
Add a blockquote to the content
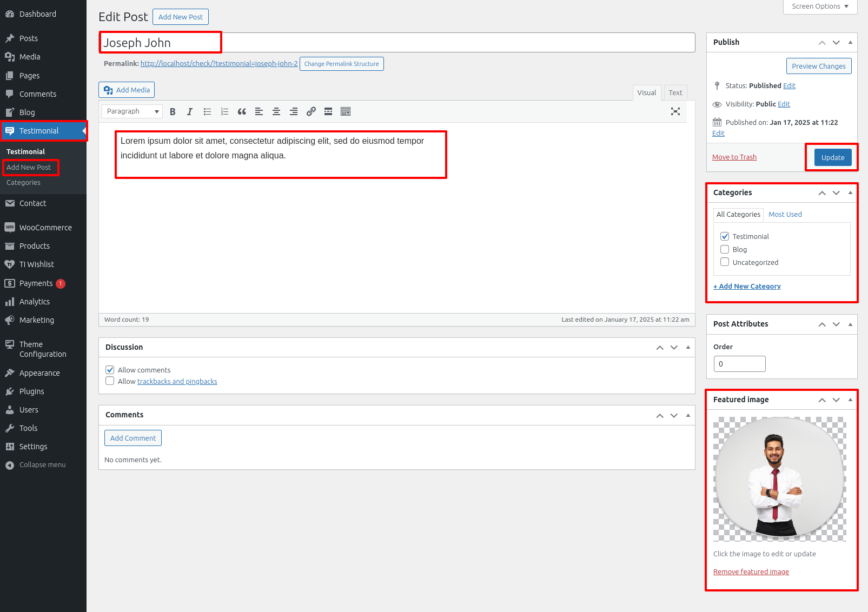[242, 111]
